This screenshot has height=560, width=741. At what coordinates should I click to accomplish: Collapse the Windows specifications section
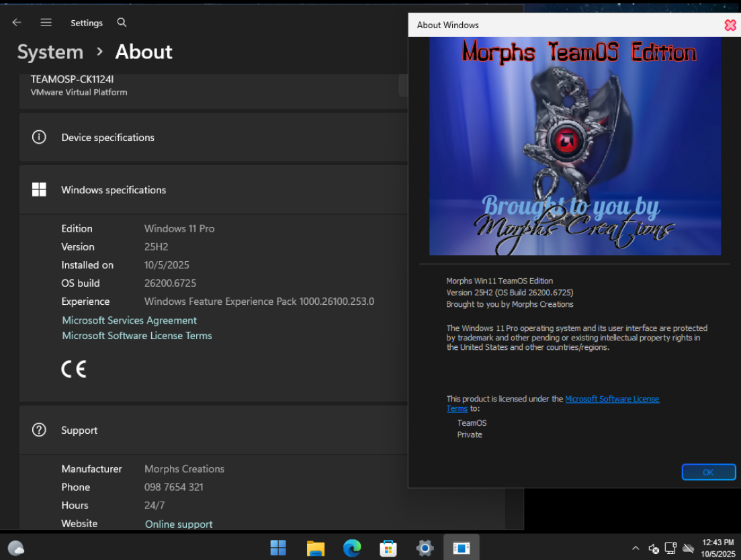pos(114,190)
